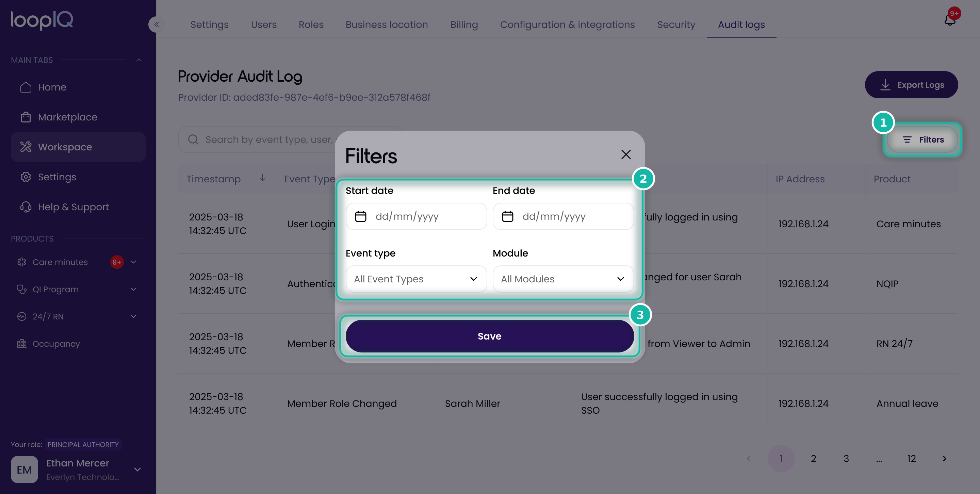
Task: Click the Marketplace bag icon
Action: (26, 117)
